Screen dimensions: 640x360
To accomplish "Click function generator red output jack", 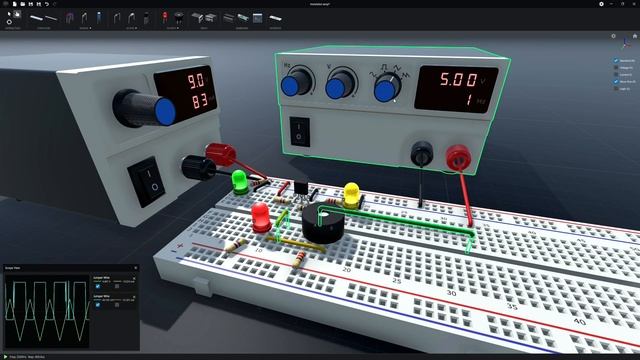I will 458,158.
